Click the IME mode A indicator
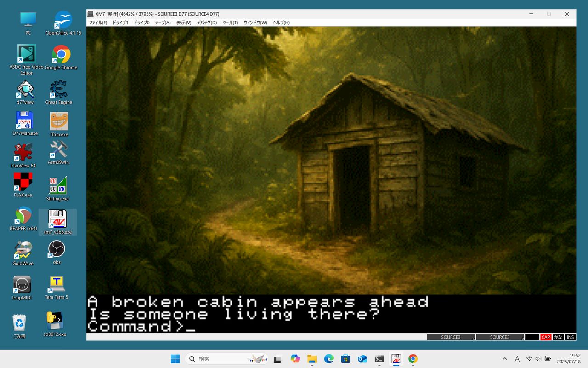The height and width of the screenshot is (368, 588). coord(517,359)
